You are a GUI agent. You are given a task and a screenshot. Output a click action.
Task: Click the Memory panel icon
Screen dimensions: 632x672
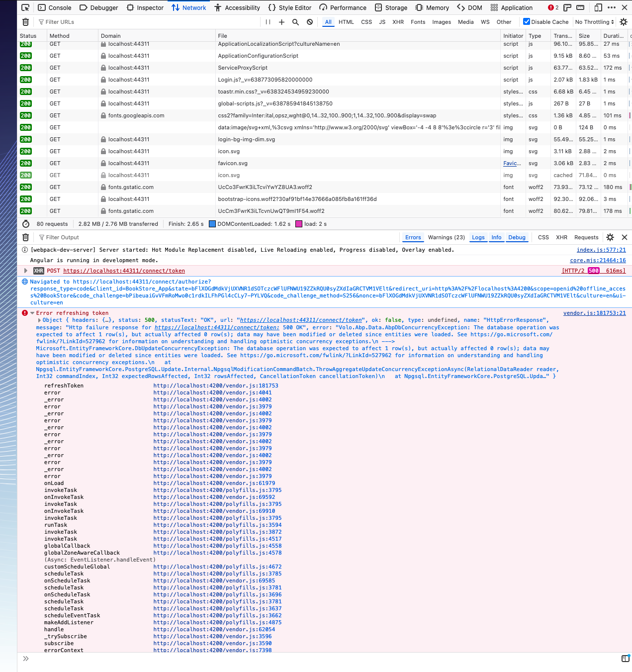(x=419, y=7)
